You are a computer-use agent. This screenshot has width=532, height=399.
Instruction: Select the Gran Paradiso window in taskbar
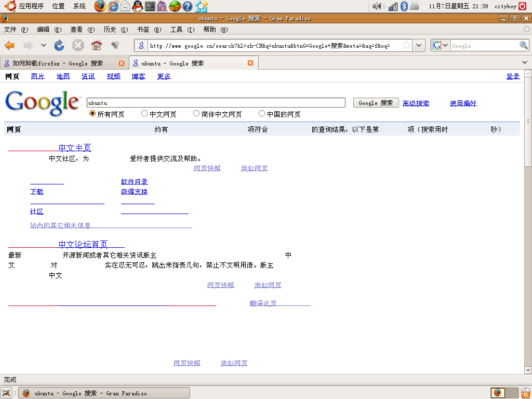104,393
